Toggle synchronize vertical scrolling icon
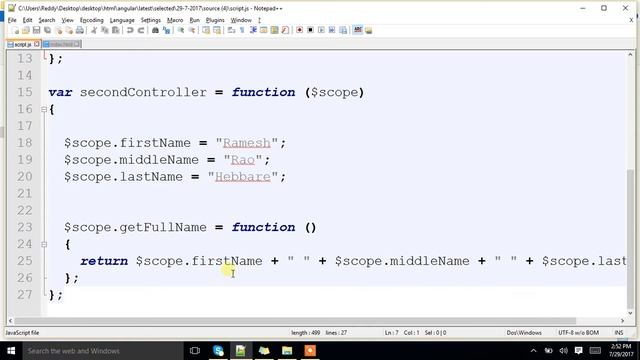 (x=206, y=30)
